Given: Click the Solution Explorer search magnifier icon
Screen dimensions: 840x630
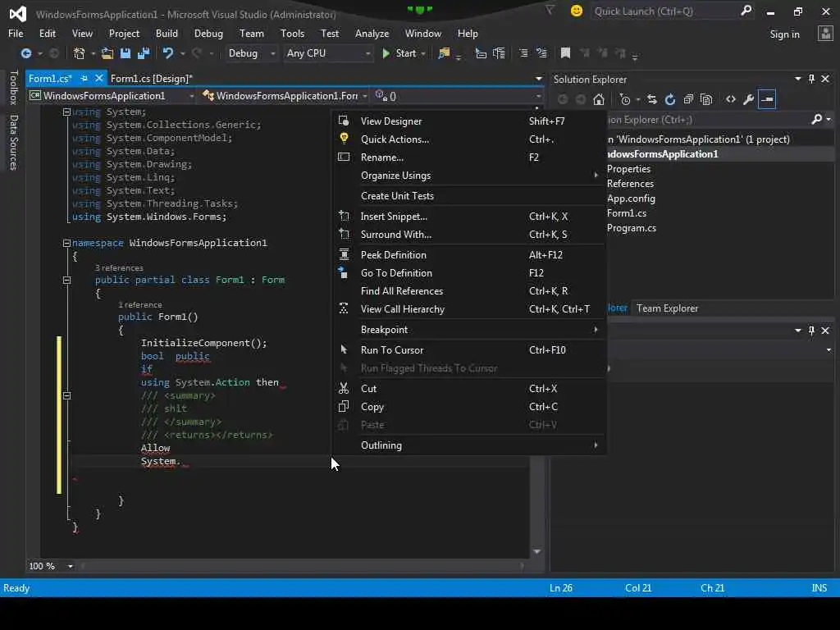Looking at the screenshot, I should [816, 120].
